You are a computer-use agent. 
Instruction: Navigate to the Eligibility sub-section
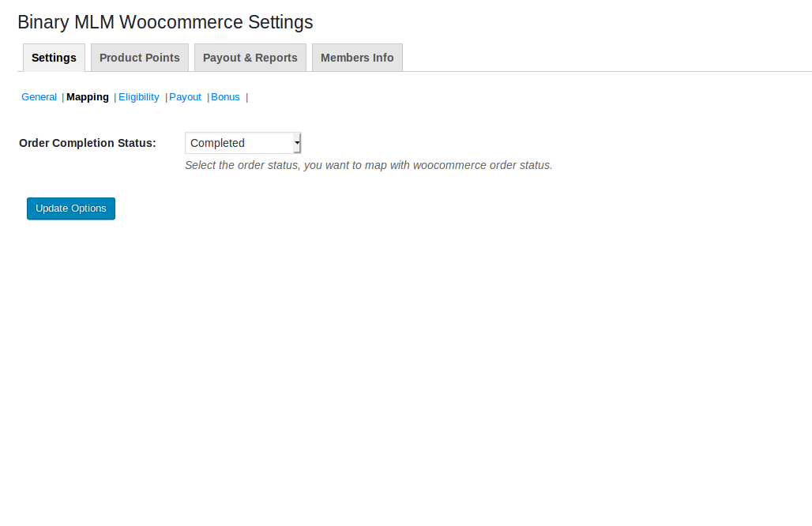coord(139,97)
